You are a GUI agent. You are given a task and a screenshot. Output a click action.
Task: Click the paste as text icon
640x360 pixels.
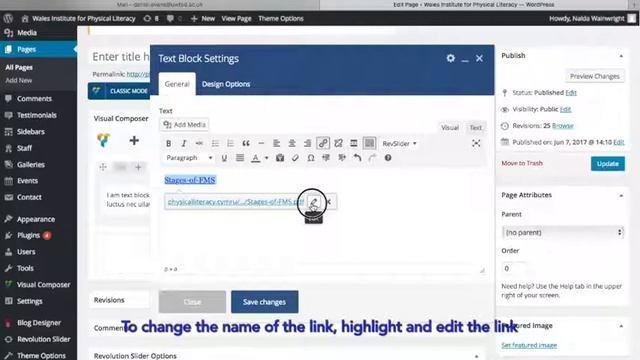coord(280,158)
